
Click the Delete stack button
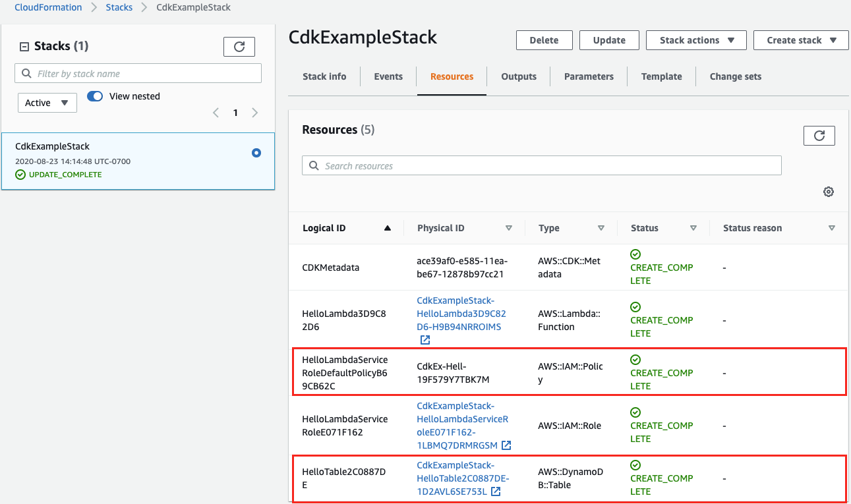coord(544,40)
